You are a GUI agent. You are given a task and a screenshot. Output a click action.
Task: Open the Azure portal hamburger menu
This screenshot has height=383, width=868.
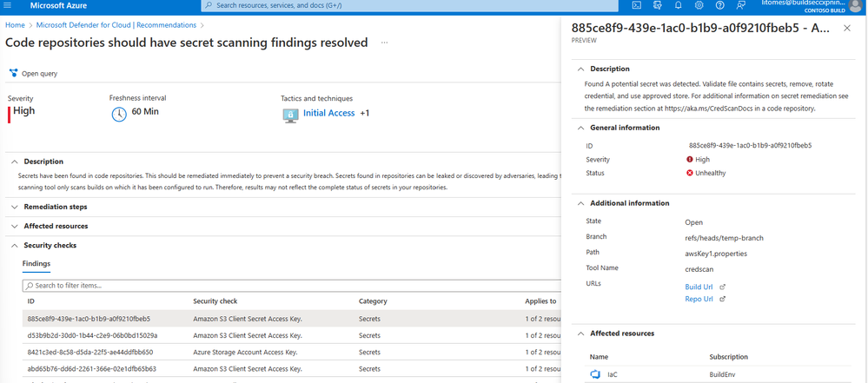(7, 5)
